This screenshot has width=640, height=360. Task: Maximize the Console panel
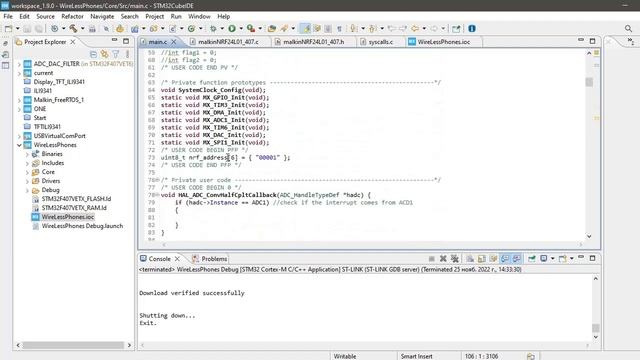click(593, 258)
